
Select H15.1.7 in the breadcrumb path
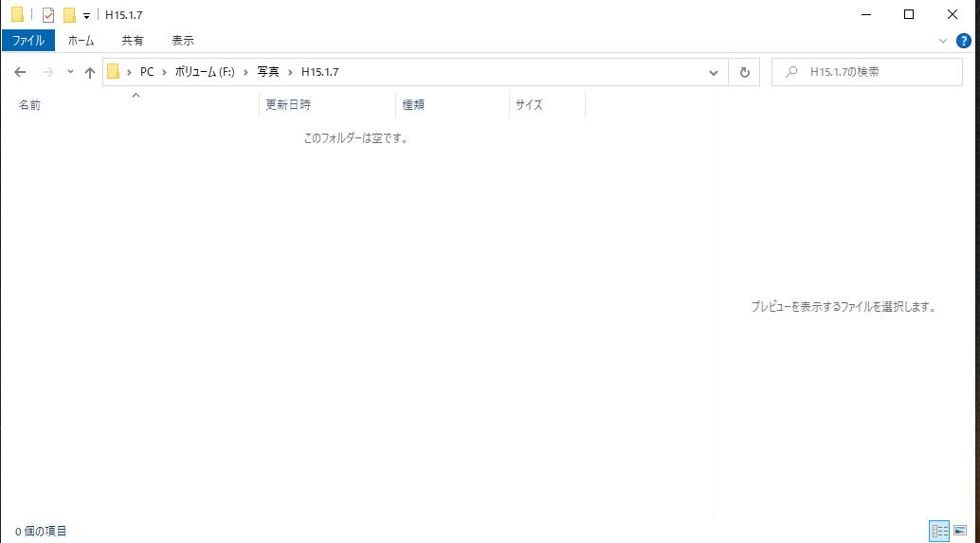pos(320,72)
